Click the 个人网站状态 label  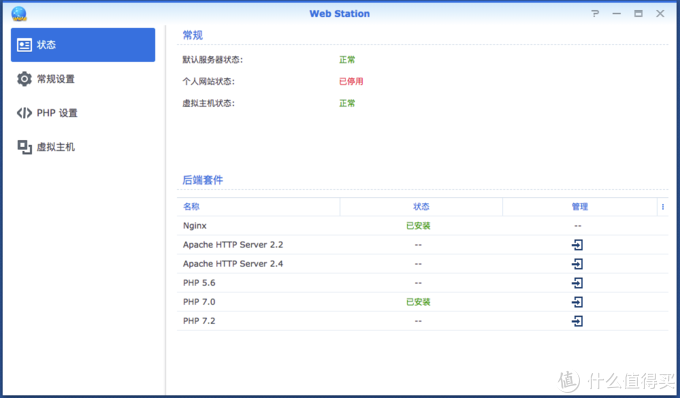click(x=209, y=82)
